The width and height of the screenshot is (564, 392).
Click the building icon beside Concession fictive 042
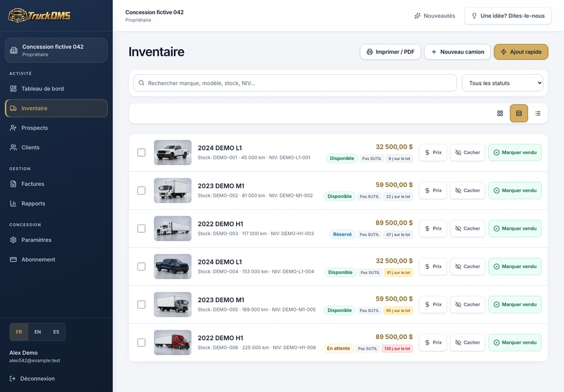[14, 51]
